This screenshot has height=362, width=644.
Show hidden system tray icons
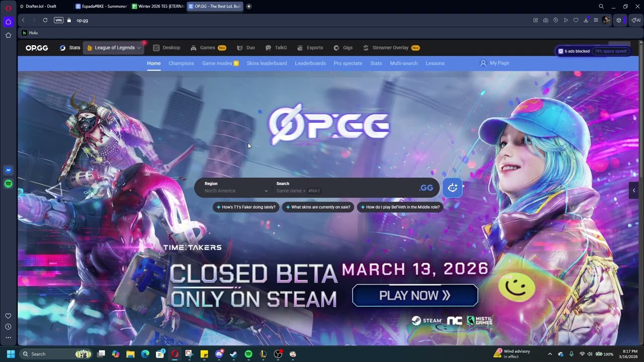pos(550,354)
